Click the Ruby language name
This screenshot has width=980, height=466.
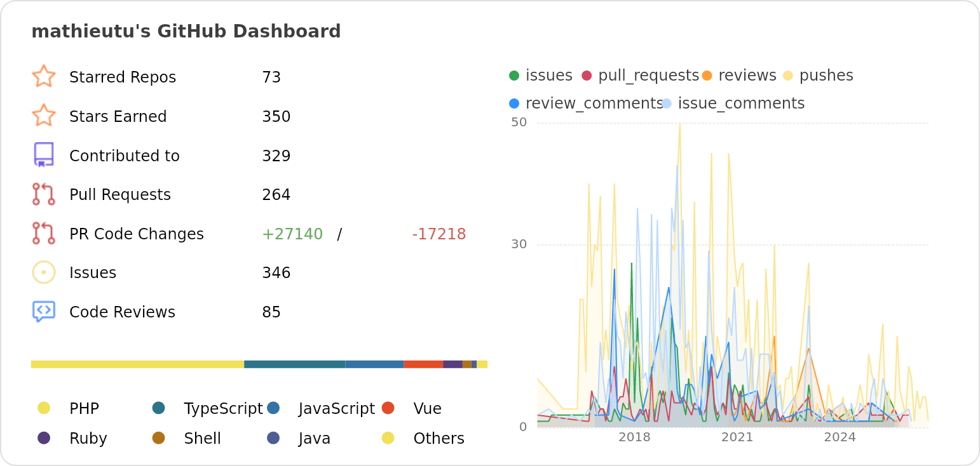pos(88,439)
